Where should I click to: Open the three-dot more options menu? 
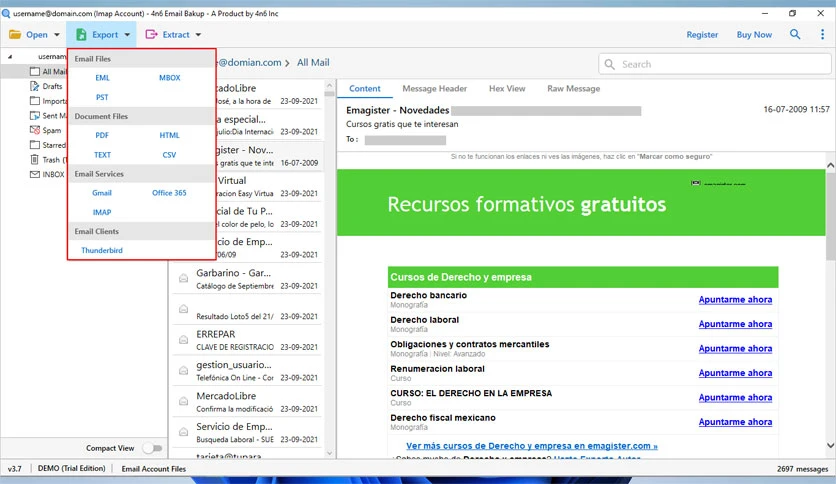click(822, 34)
